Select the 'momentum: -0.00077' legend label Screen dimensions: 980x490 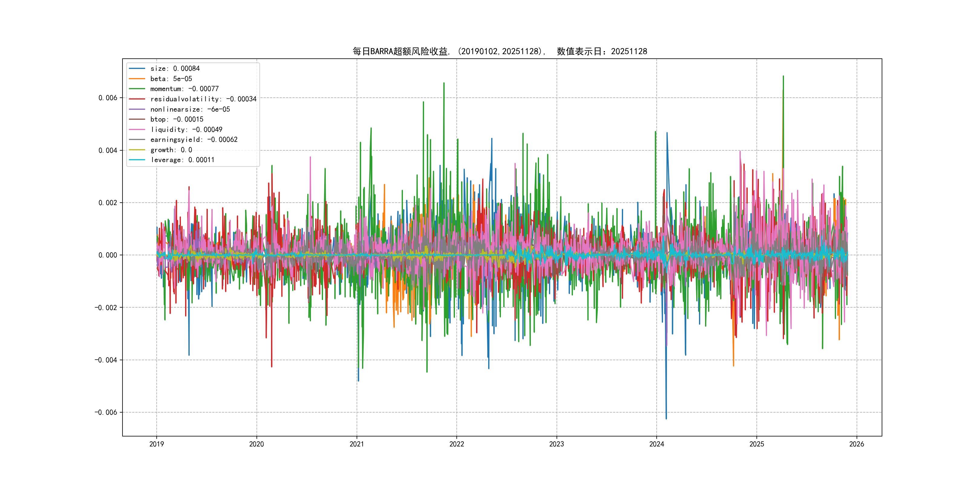[184, 89]
